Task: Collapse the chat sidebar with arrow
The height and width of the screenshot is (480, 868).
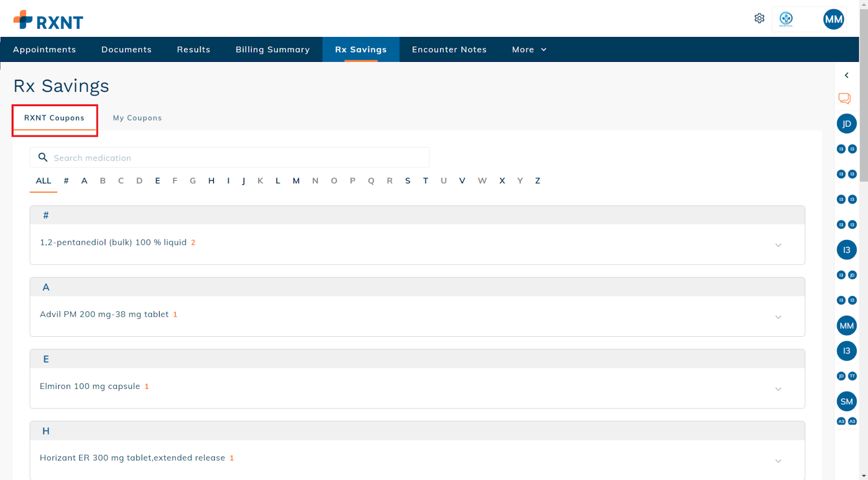Action: pos(846,75)
